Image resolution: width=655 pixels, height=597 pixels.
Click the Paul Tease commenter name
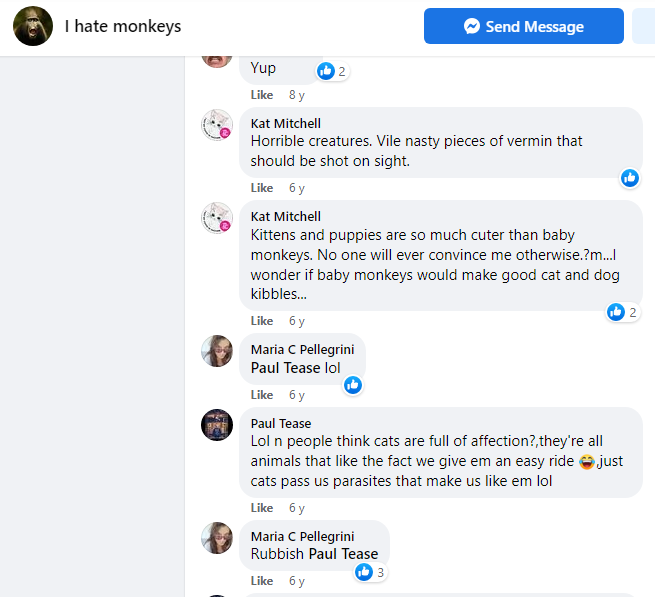(x=281, y=423)
